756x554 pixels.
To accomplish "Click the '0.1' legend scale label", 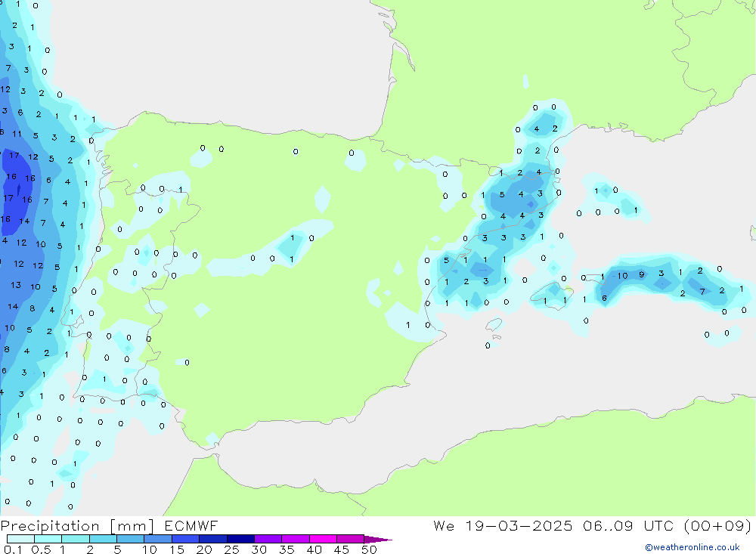I will tap(13, 549).
